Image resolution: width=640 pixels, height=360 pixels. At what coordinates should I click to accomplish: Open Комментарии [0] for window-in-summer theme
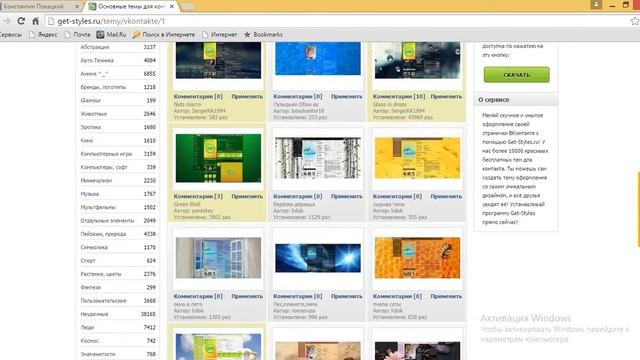[x=198, y=296]
